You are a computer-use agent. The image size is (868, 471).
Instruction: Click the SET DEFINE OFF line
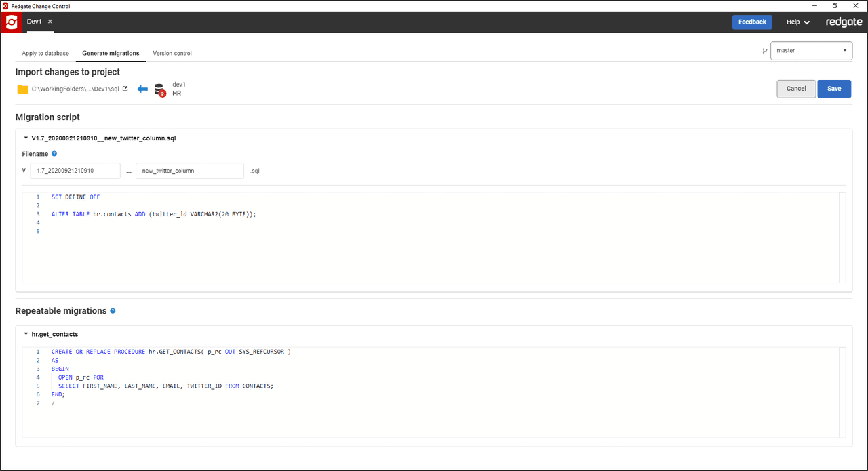point(75,197)
